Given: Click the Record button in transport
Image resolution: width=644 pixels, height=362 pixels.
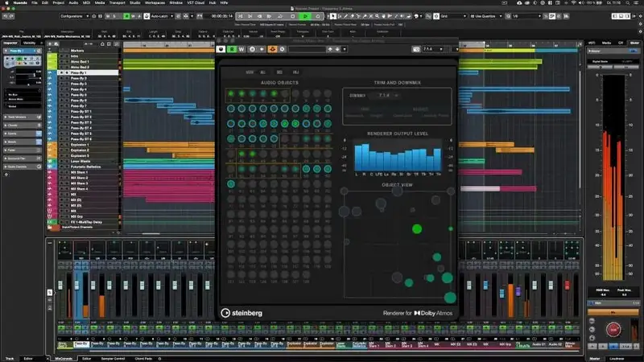Looking at the screenshot, I should coord(318,16).
